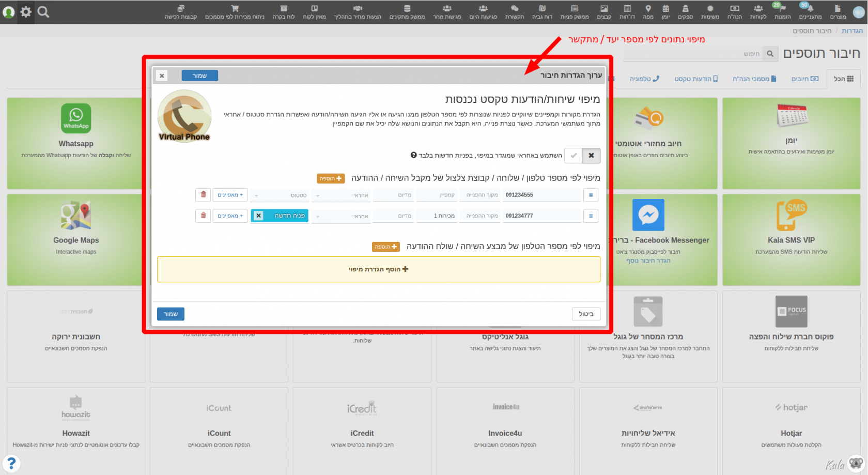Click the row handle icon beside 091234555
This screenshot has width=868, height=475.
(x=591, y=195)
